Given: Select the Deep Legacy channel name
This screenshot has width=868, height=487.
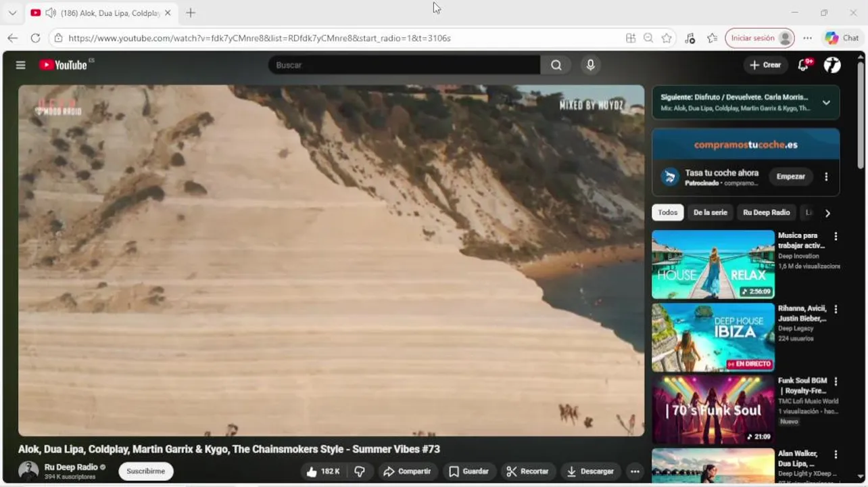Looking at the screenshot, I should click(x=796, y=328).
